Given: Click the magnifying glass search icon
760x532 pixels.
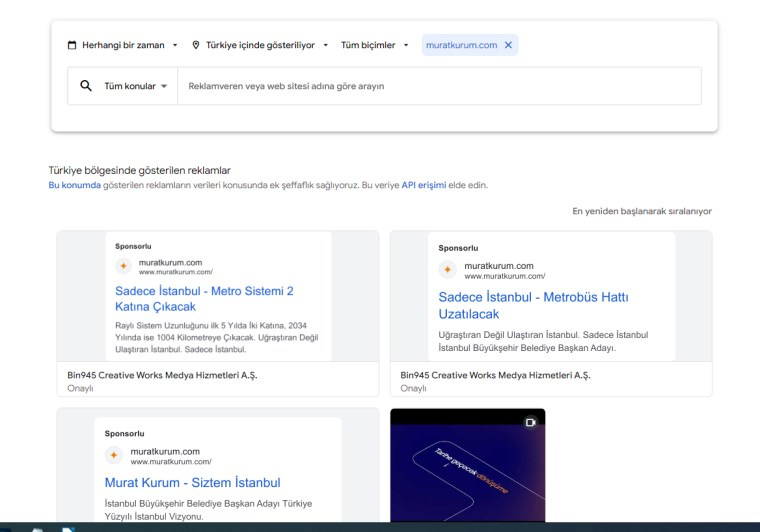Looking at the screenshot, I should 86,86.
